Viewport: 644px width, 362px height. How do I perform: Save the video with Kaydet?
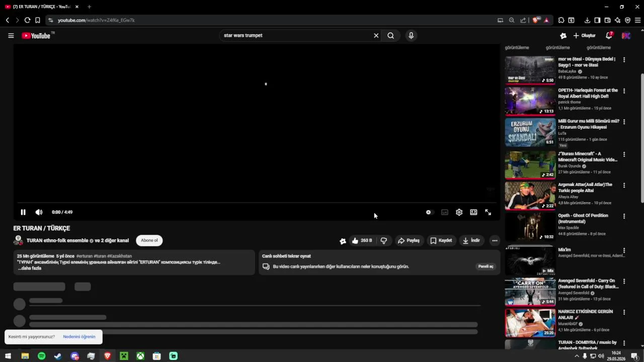[441, 240]
